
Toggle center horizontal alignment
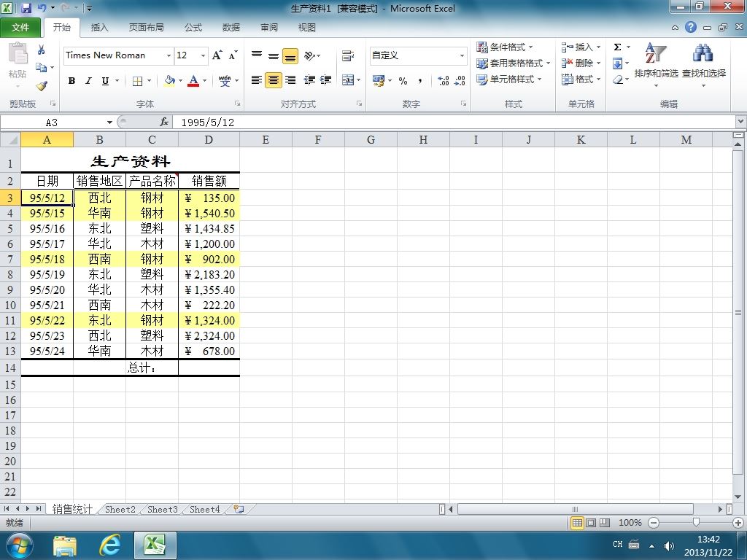pyautogui.click(x=274, y=80)
